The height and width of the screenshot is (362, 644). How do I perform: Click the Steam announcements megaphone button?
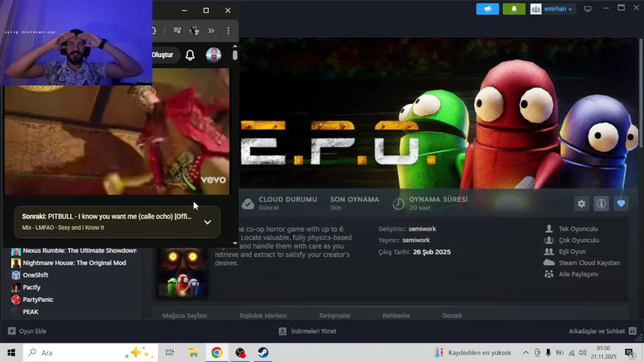pos(488,9)
